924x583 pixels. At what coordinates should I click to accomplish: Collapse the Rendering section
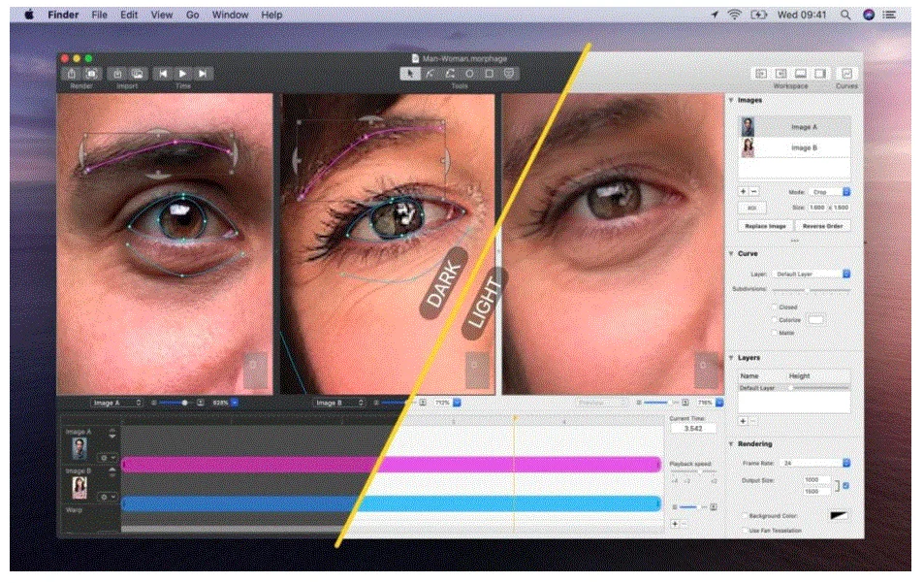(731, 444)
